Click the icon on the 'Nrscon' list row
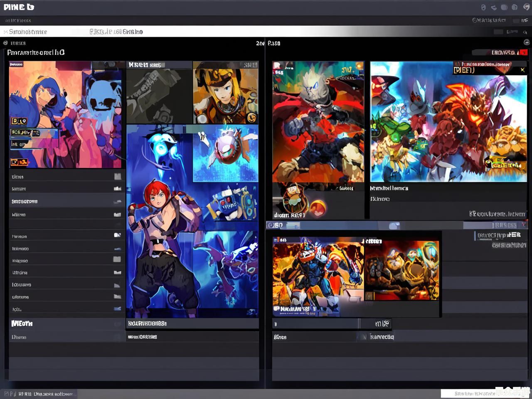This screenshot has height=399, width=532. (118, 235)
